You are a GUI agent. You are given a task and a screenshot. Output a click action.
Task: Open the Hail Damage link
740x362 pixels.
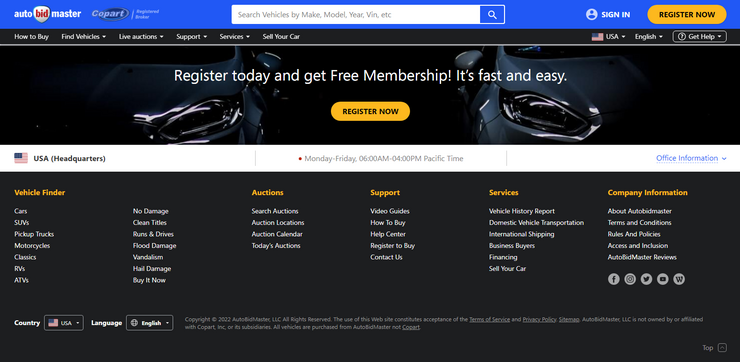tap(152, 269)
